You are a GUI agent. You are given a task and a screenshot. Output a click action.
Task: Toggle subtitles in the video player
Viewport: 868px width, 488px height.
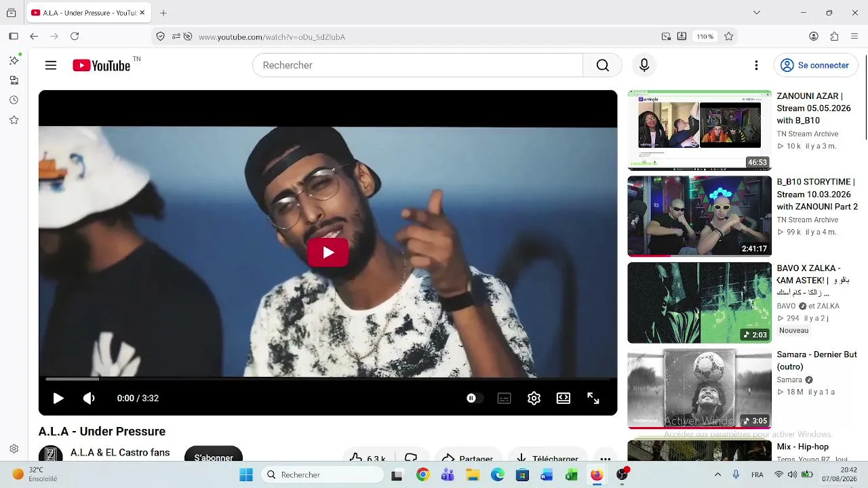click(x=504, y=399)
